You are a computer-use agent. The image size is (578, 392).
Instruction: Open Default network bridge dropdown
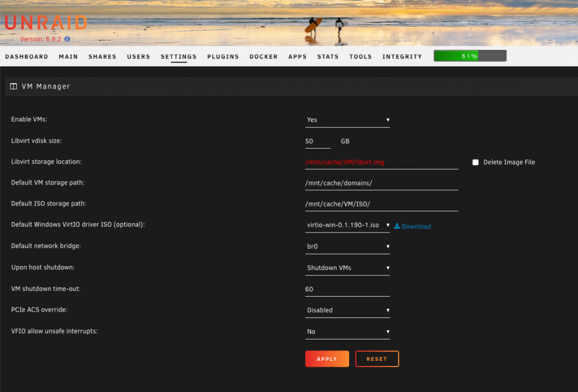click(x=347, y=246)
